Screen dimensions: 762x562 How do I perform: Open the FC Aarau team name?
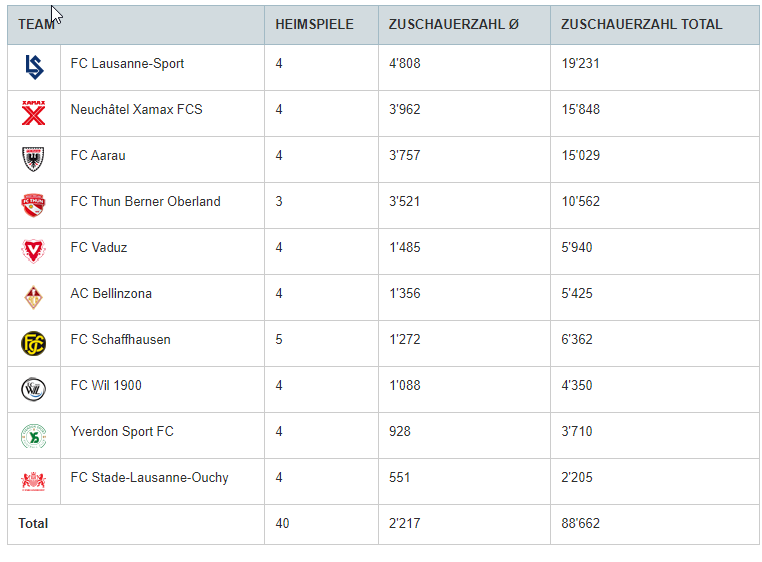point(98,156)
